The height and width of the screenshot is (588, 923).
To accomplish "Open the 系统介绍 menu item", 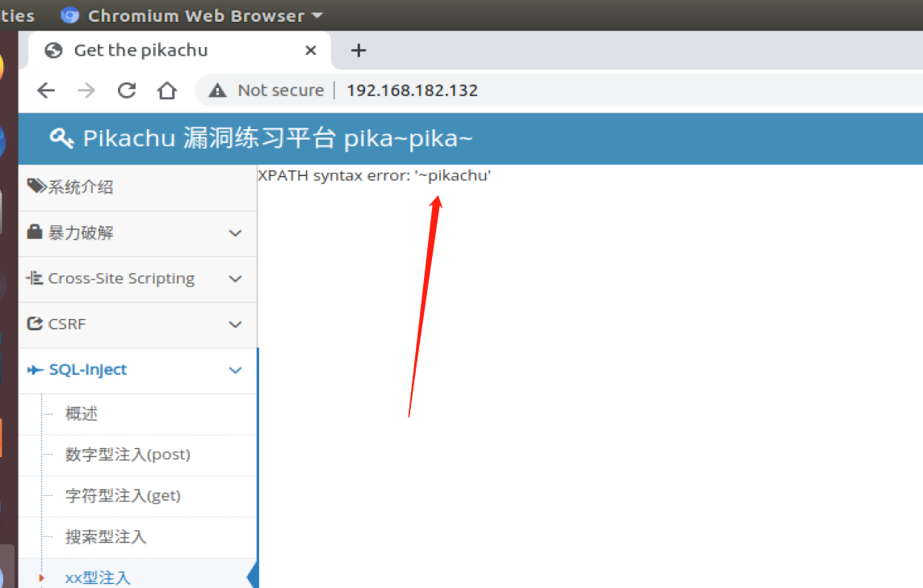I will coord(138,187).
